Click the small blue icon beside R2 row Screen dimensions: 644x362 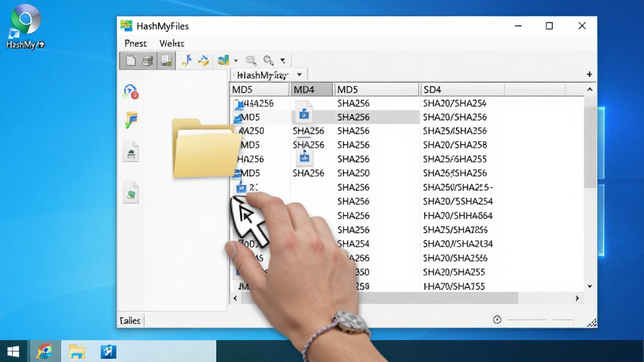(241, 188)
